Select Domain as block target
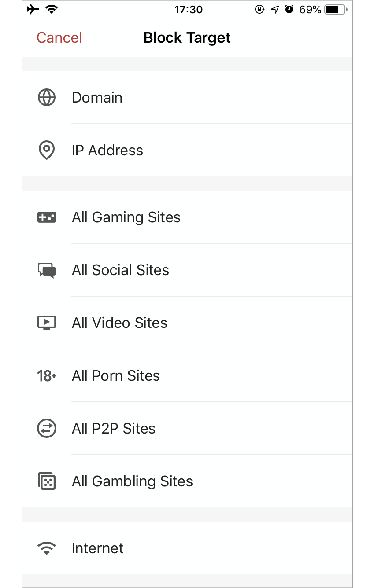 tap(187, 98)
